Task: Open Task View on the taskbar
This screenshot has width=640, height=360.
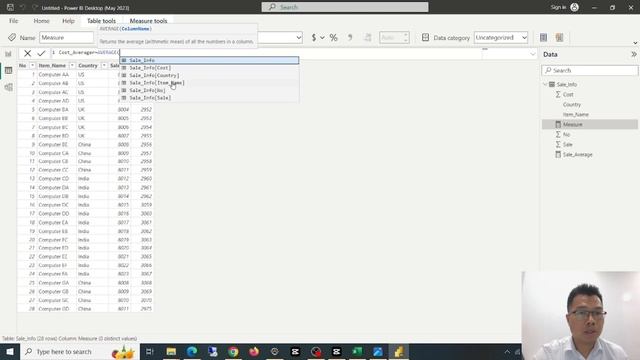Action: (x=149, y=351)
